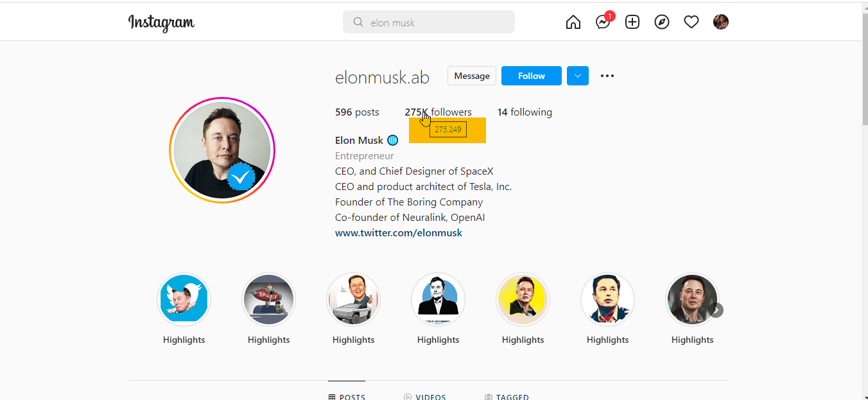Go to Instagram home feed icon
The image size is (868, 400).
(573, 22)
